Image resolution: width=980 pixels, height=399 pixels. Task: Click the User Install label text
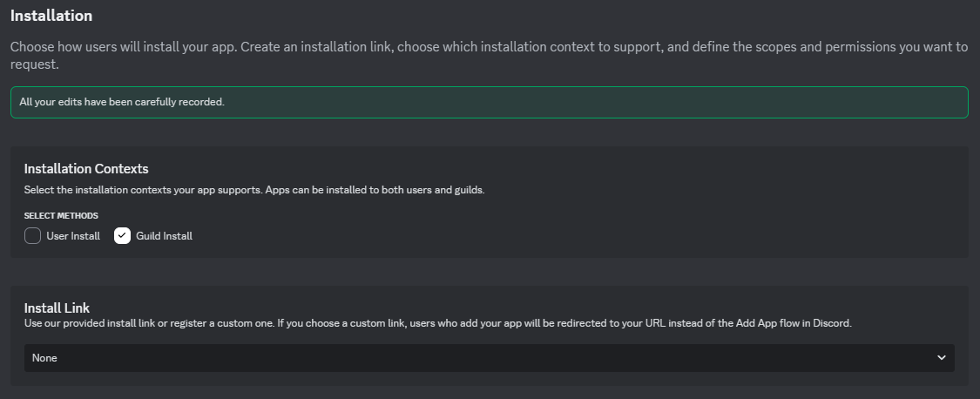point(73,236)
